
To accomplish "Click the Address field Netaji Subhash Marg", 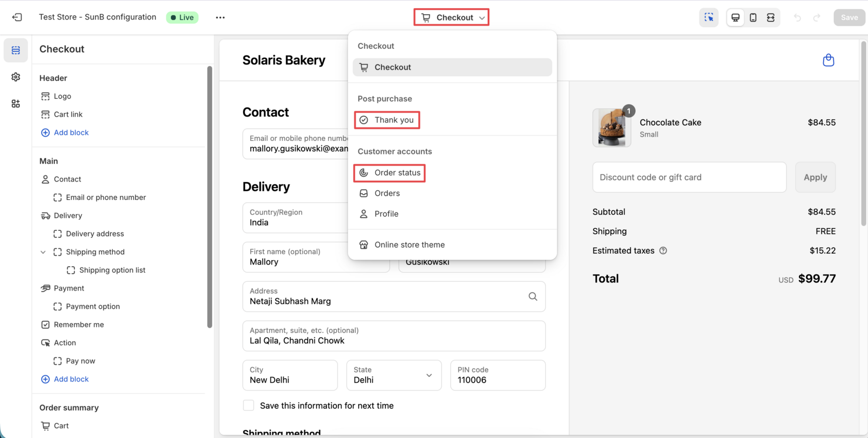I will [394, 297].
